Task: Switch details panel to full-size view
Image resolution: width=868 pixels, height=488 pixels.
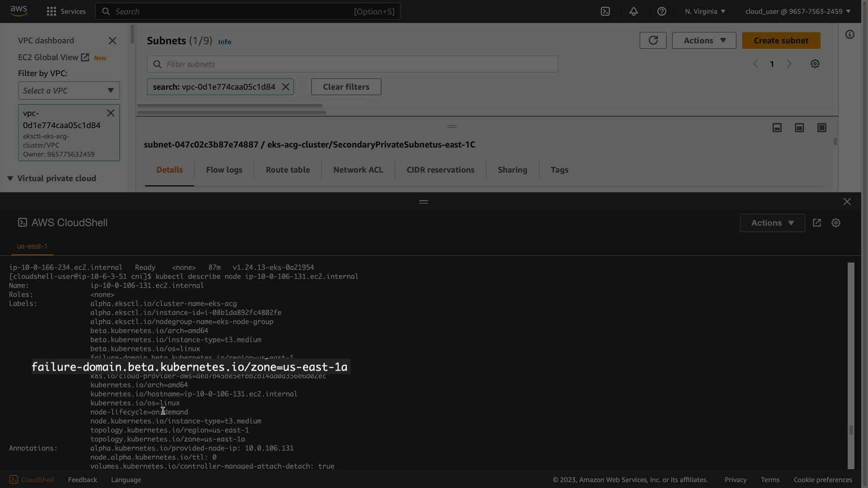Action: (821, 128)
